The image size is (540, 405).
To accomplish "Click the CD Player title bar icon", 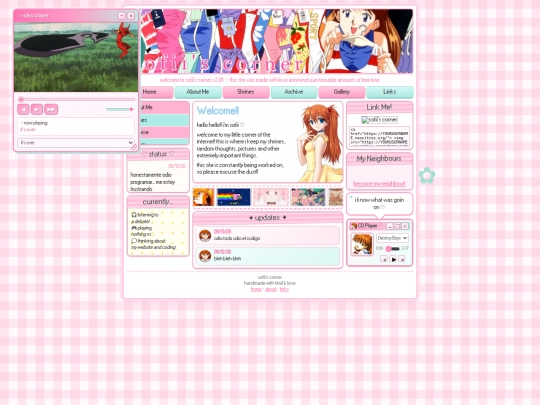I will click(353, 226).
